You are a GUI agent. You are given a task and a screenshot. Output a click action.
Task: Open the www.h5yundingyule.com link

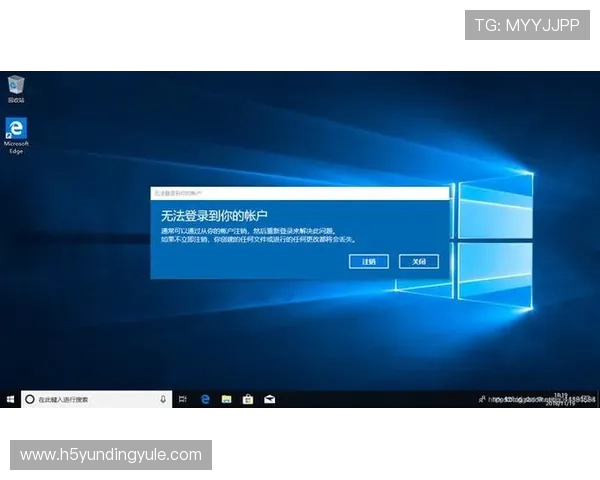[x=111, y=455]
